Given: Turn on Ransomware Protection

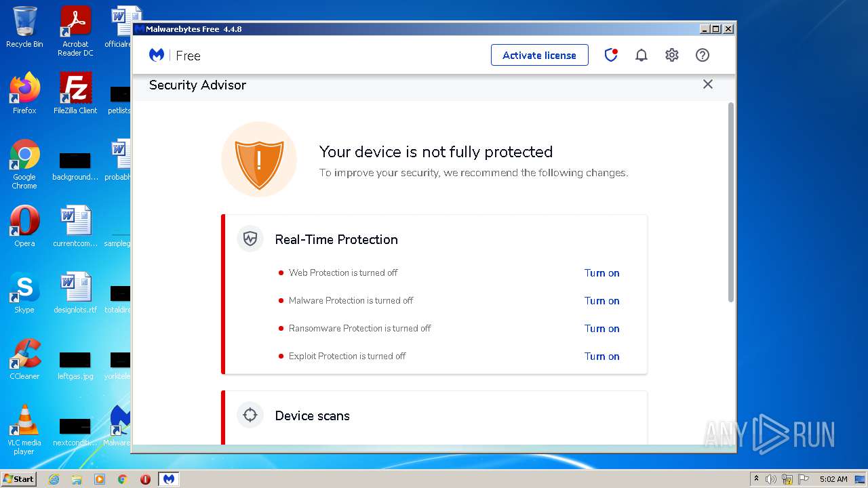Looking at the screenshot, I should click(602, 329).
